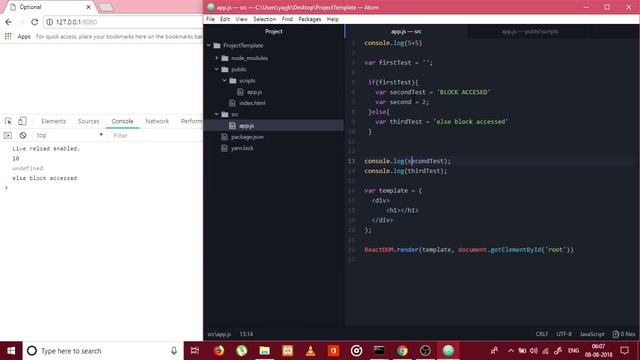Select the DevTools inspect element picker icon
This screenshot has height=360, width=640.
point(8,121)
